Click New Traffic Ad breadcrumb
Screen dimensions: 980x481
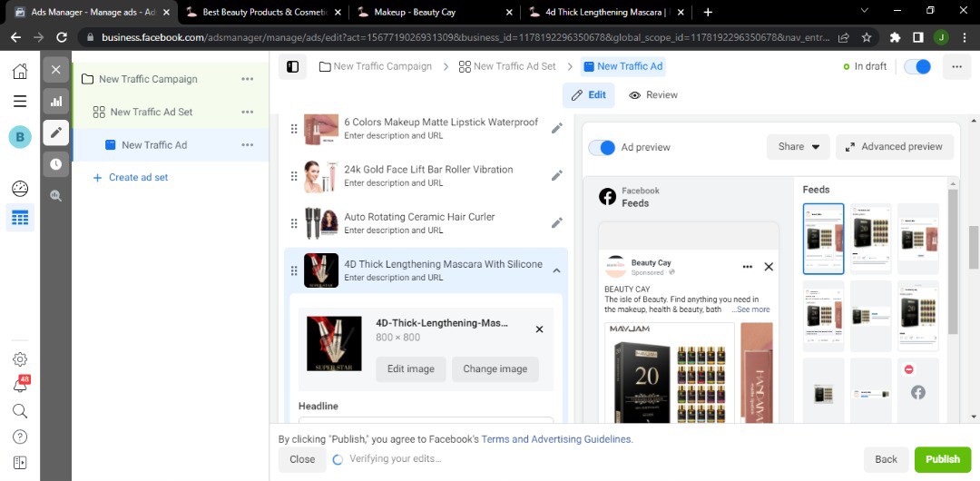click(x=622, y=66)
